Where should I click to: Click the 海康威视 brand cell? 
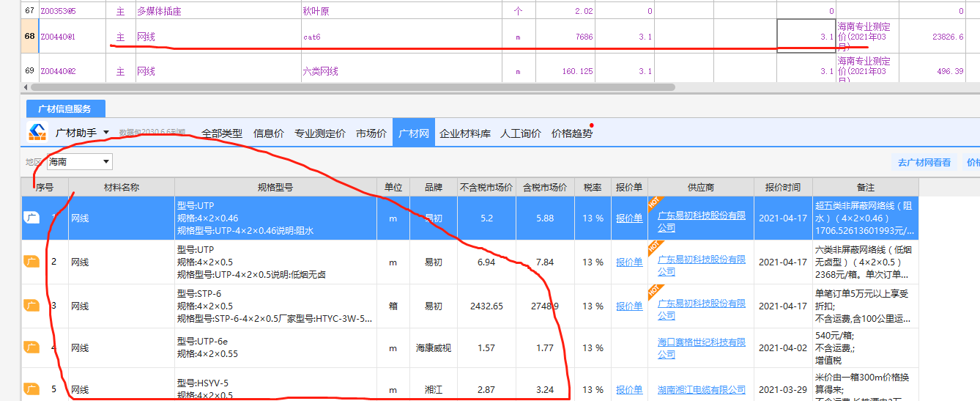434,348
